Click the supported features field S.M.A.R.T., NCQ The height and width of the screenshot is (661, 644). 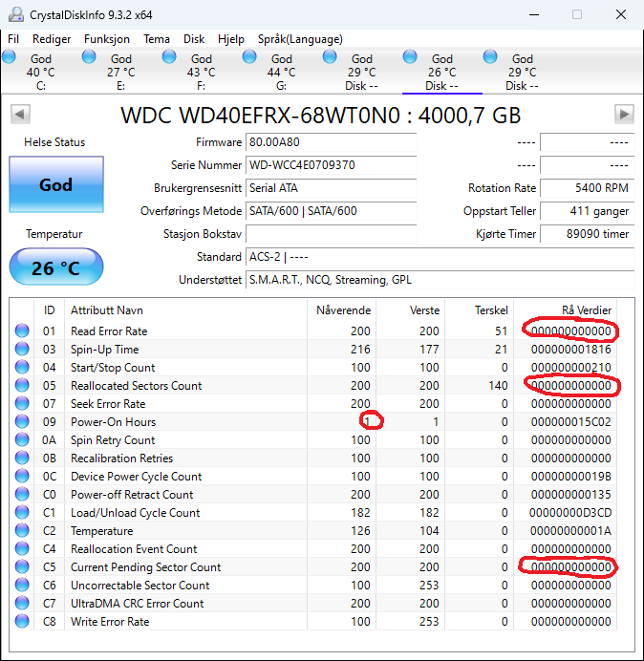coord(440,280)
